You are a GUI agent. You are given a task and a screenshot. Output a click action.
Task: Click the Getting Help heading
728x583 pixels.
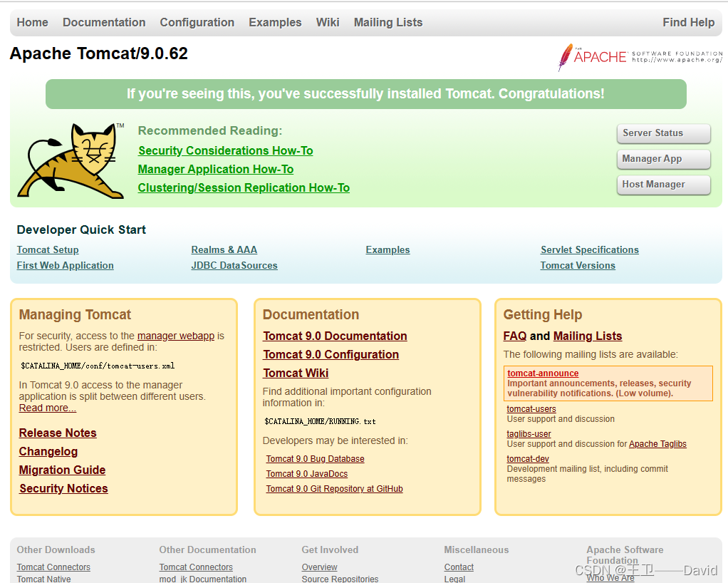542,314
